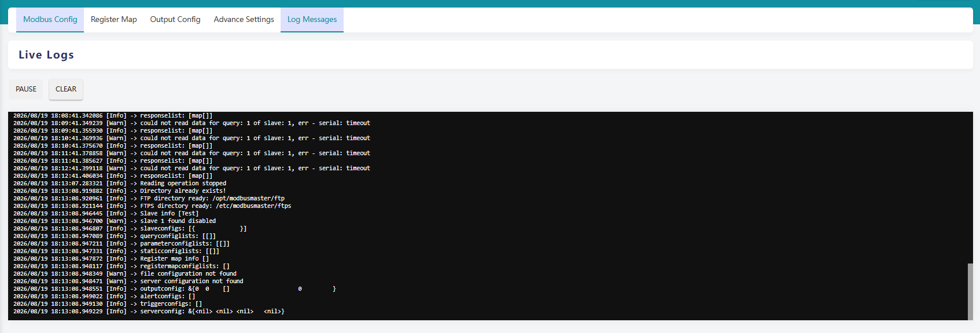Select the 18:11:41 Info responselist line

[113, 161]
